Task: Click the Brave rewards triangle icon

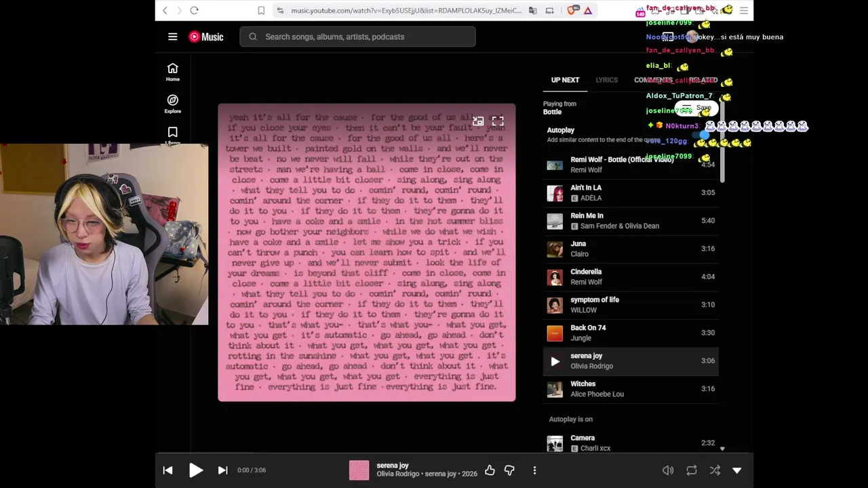Action: point(588,10)
